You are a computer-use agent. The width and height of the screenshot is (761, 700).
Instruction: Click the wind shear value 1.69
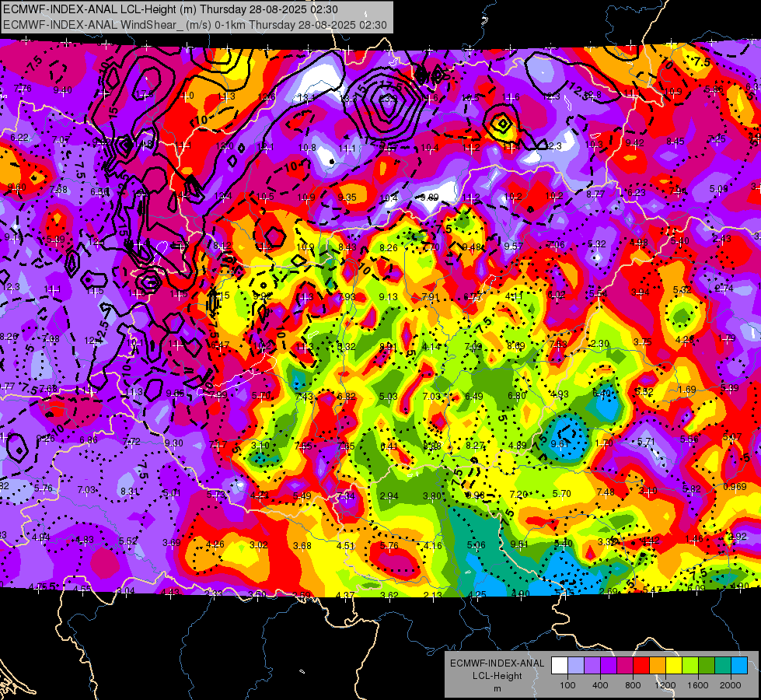coord(686,389)
